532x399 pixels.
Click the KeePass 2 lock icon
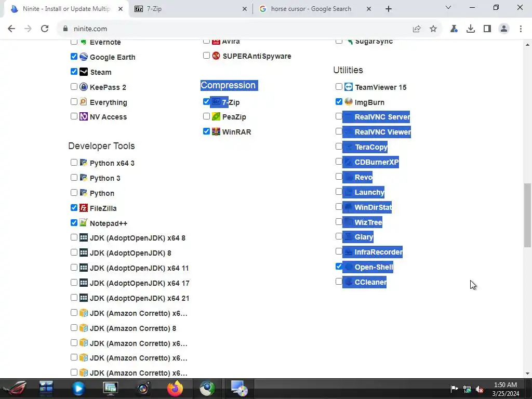(x=84, y=87)
